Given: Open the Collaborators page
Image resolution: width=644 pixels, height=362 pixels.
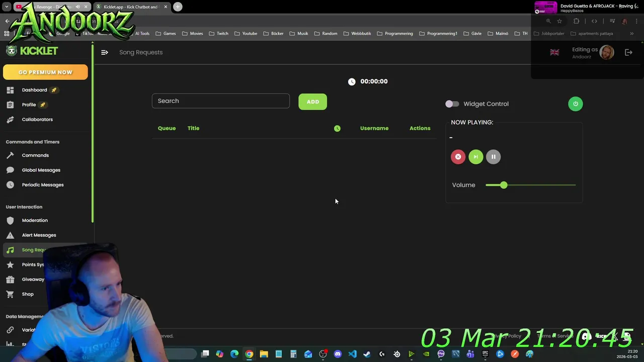Looking at the screenshot, I should tap(37, 120).
